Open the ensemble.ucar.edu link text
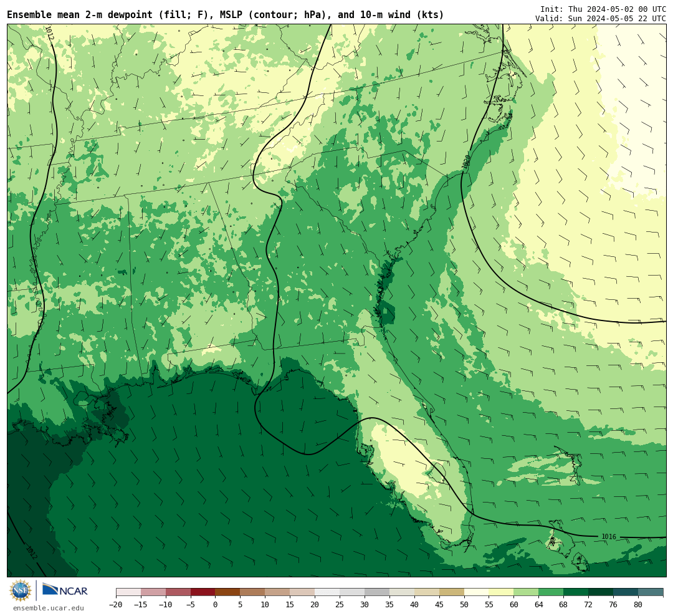The height and width of the screenshot is (616, 673). [x=49, y=608]
